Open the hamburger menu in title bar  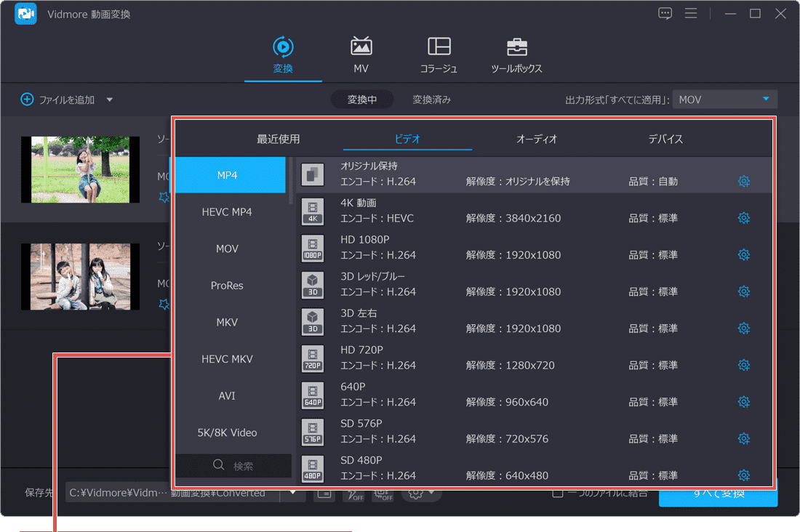point(691,13)
